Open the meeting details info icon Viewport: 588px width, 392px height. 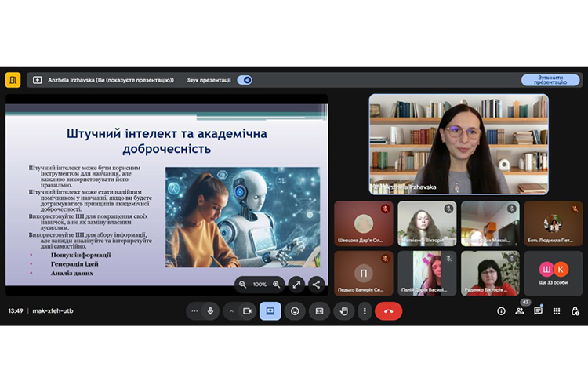(501, 310)
